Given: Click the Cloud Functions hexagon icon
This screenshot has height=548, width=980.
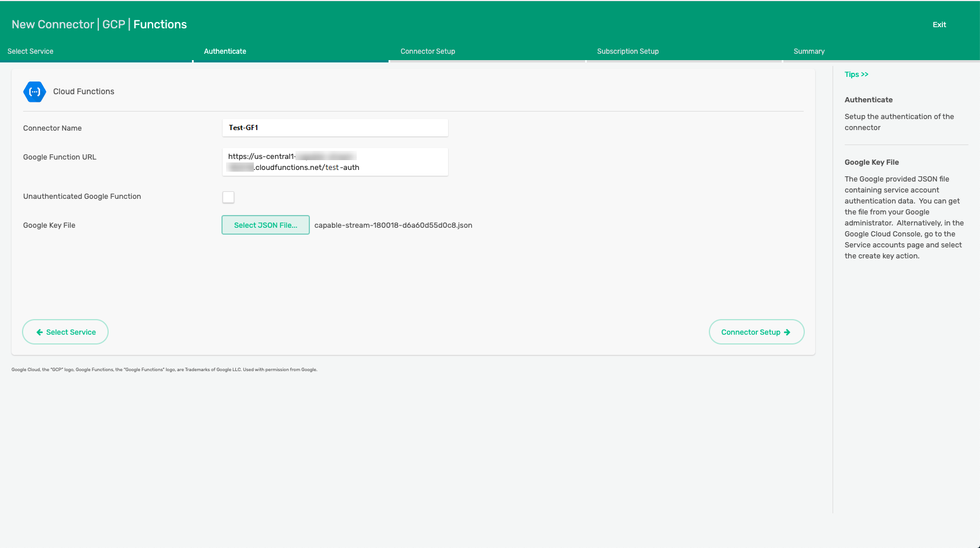Looking at the screenshot, I should coord(35,92).
